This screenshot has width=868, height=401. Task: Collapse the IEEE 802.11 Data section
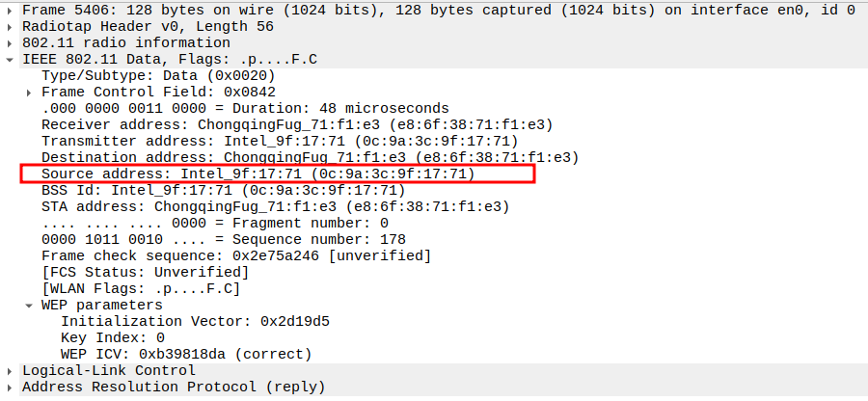(x=11, y=59)
